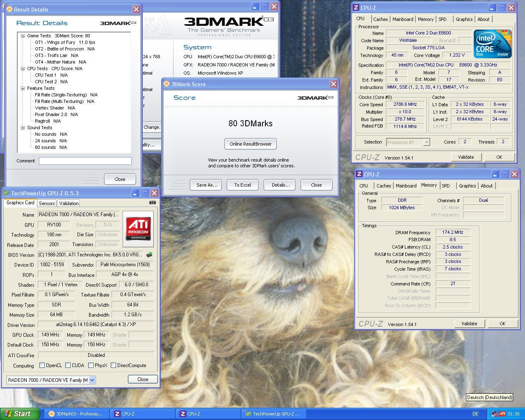Click OK in the Memory CPU-Z window
The image size is (525, 420).
(502, 324)
